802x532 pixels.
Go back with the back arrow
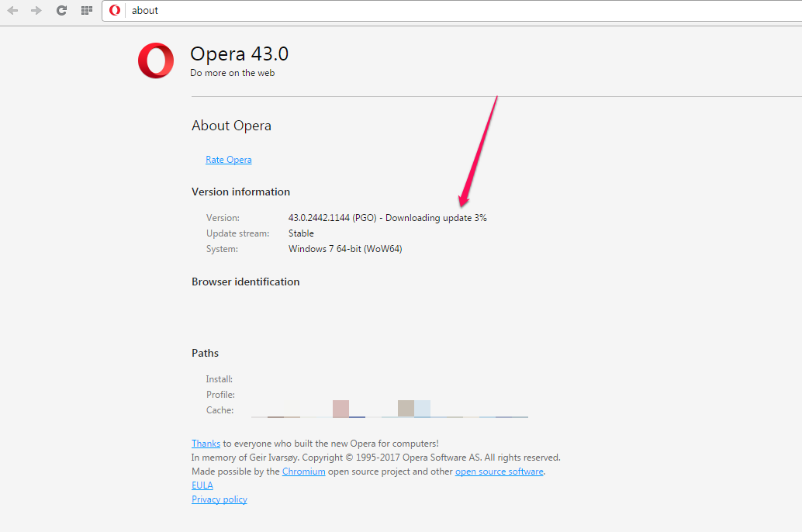(x=12, y=10)
